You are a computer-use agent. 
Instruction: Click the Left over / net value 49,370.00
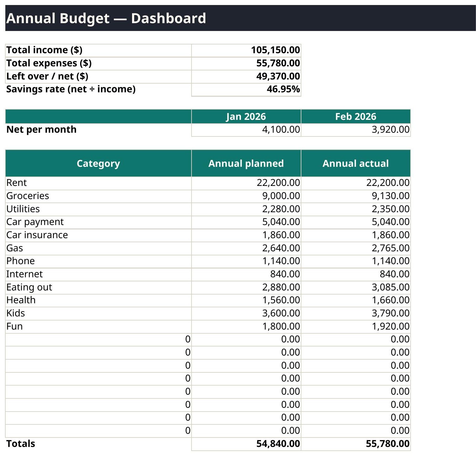click(x=246, y=77)
